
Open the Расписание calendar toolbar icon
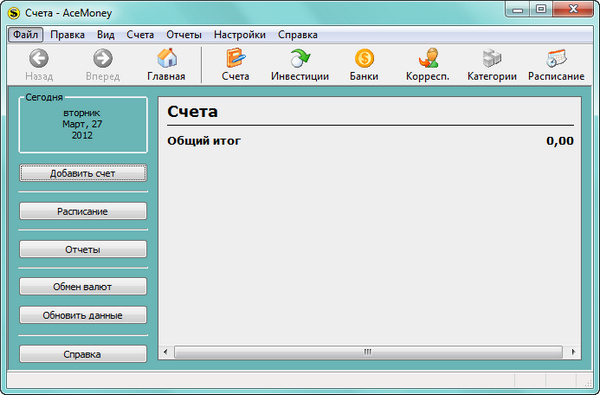click(556, 58)
